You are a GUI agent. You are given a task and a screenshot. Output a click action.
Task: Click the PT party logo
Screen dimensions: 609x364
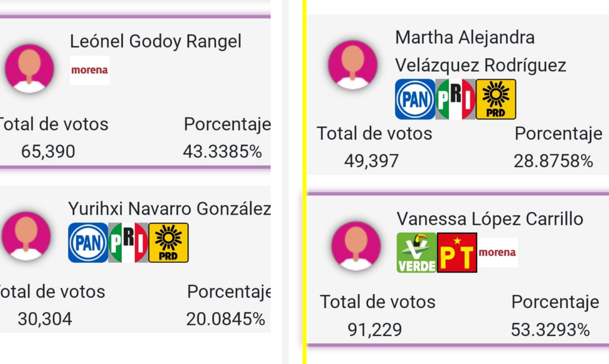pyautogui.click(x=457, y=253)
